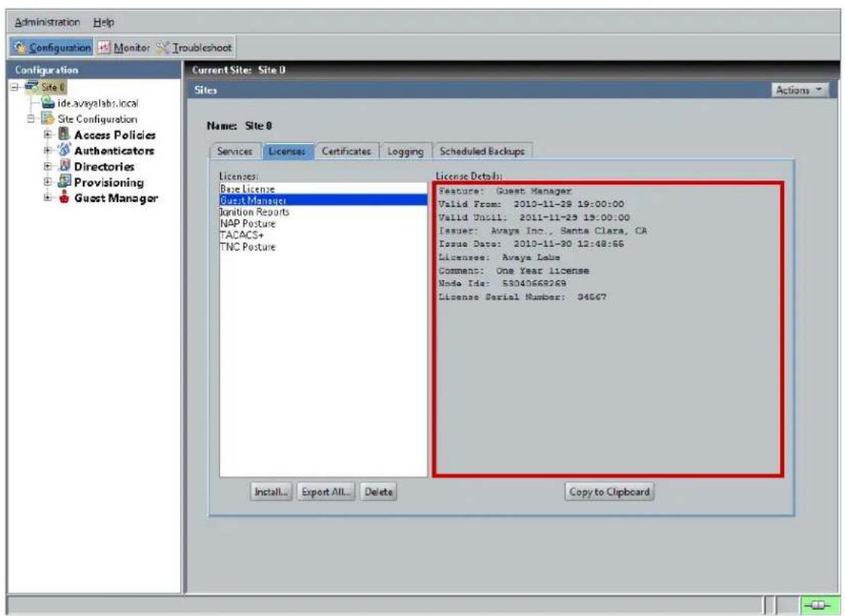845x616 pixels.
Task: Switch to the Monitor view
Action: click(124, 47)
